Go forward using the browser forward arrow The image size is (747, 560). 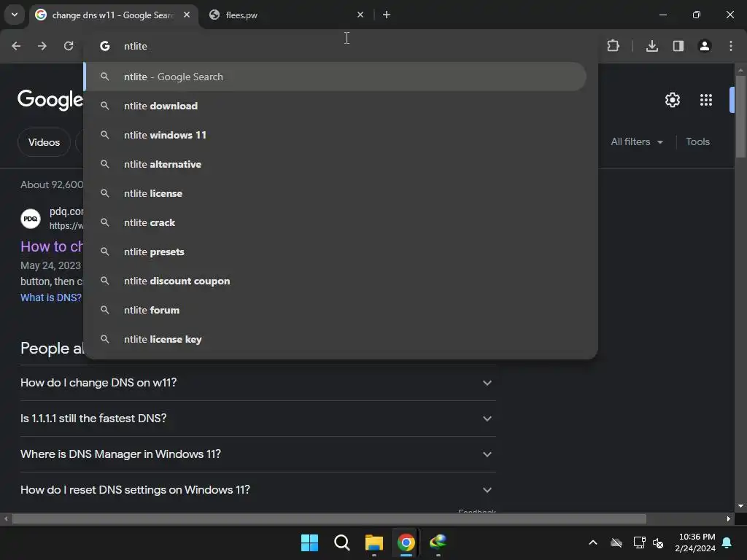42,46
